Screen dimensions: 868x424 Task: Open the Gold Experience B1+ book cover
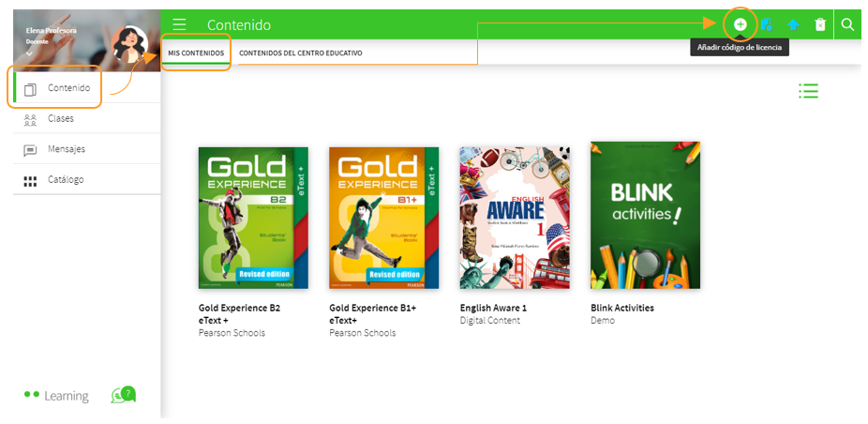point(383,218)
